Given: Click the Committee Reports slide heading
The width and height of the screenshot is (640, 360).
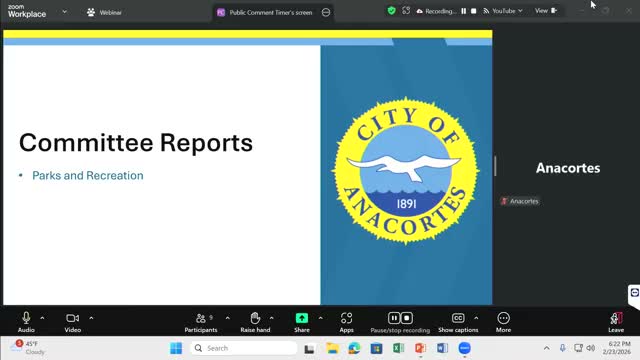Looking at the screenshot, I should click(136, 143).
